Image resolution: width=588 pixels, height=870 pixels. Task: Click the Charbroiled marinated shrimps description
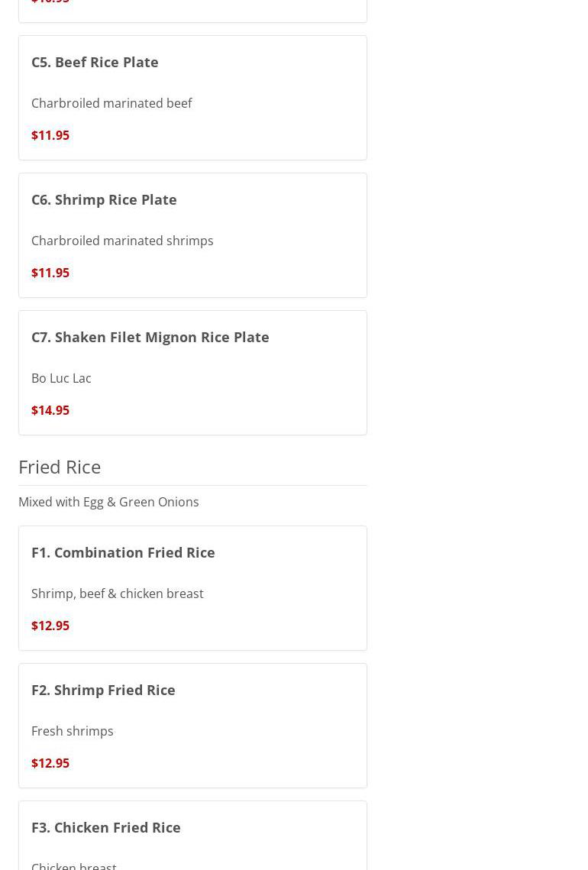click(122, 241)
